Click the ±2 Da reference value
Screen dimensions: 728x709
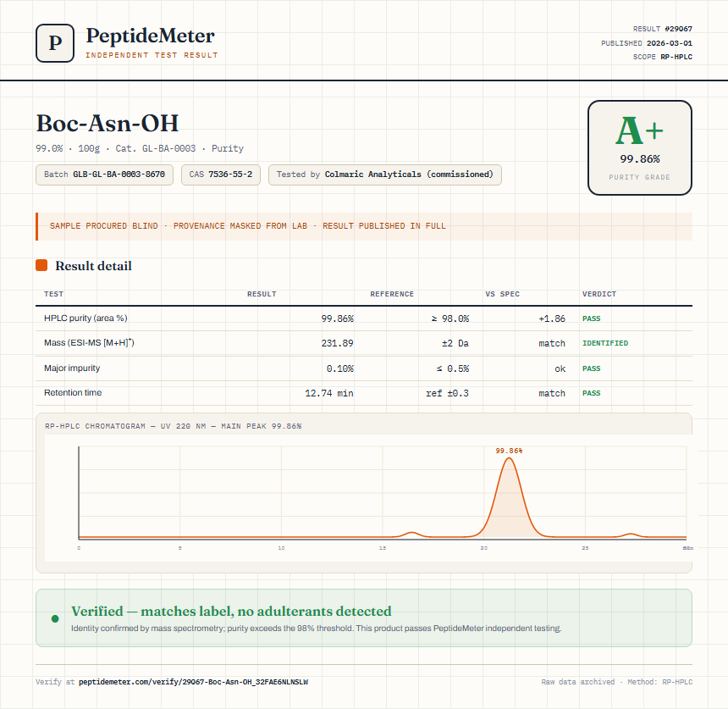pos(455,343)
